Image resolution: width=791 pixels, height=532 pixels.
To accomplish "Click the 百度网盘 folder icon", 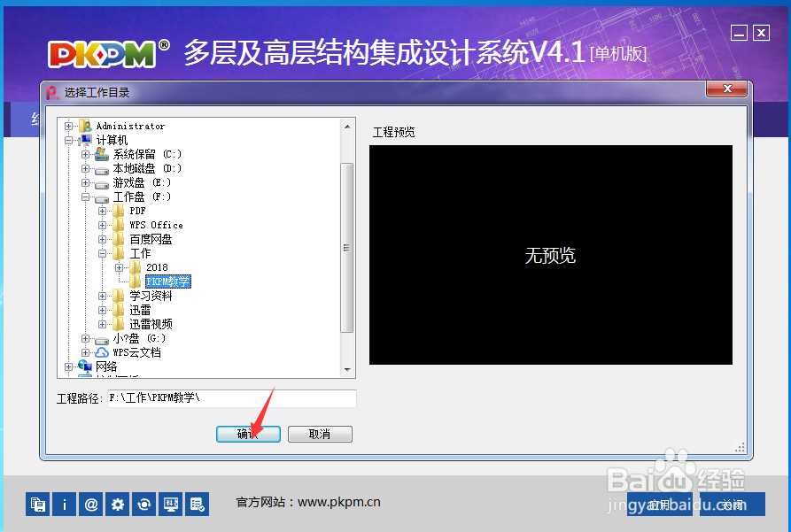I will coord(119,238).
